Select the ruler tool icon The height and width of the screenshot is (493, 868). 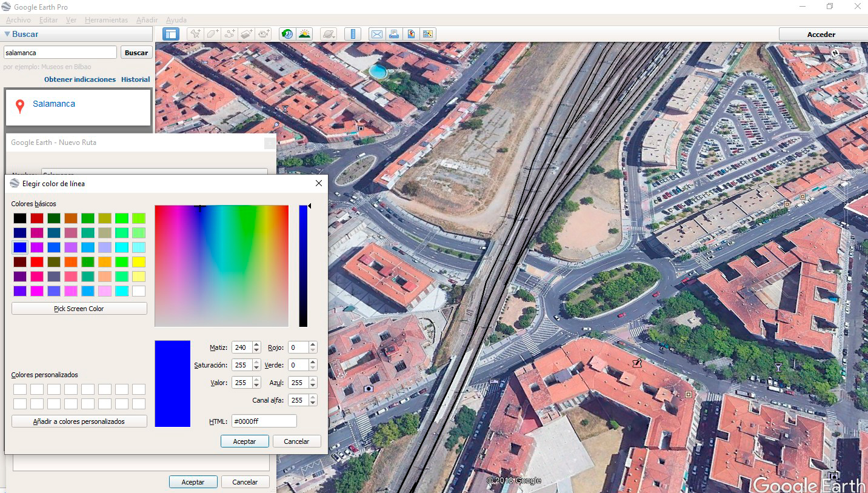coord(353,34)
